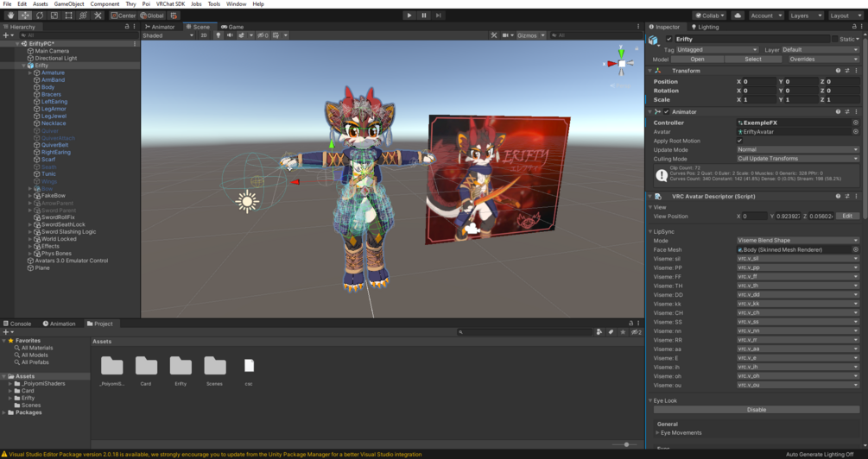
Task: Select the Rect Transform tool
Action: click(x=68, y=16)
